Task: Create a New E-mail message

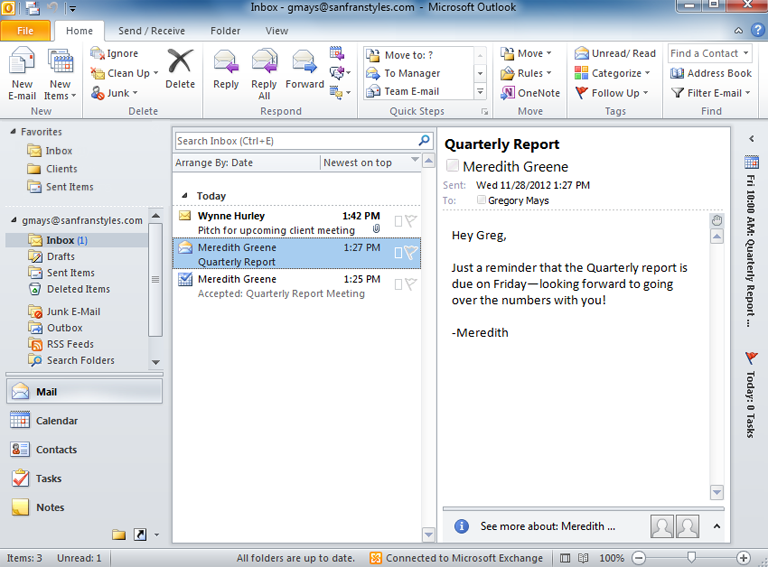Action: point(22,74)
